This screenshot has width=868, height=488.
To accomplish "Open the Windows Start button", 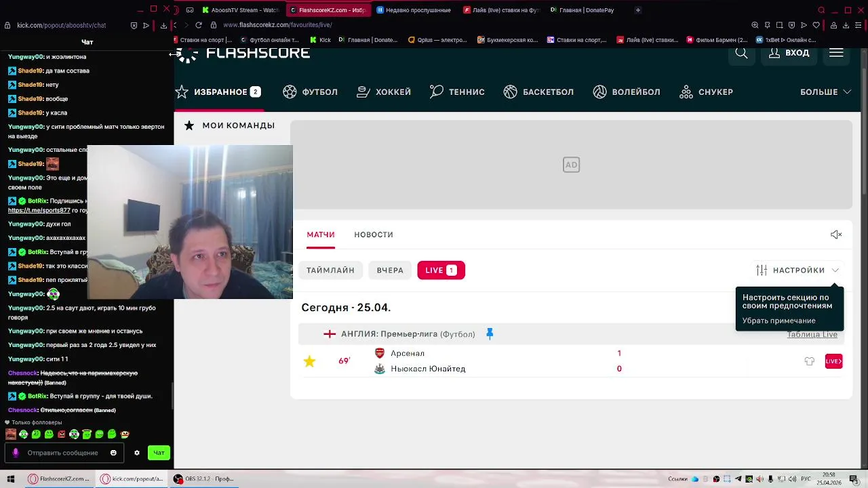I will point(10,479).
